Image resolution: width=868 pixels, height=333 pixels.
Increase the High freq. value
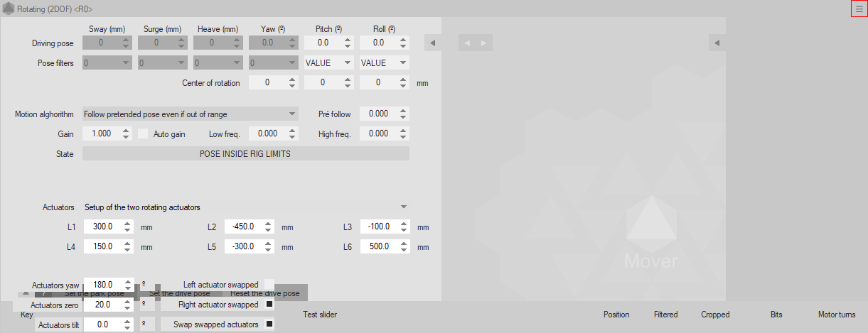click(403, 131)
